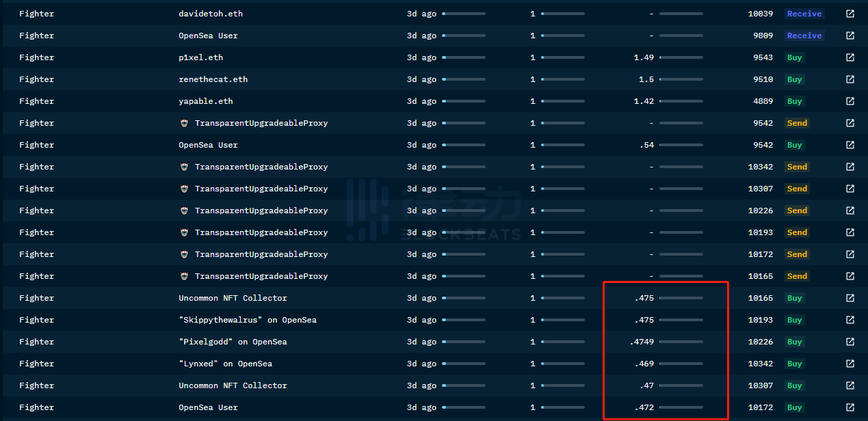Select Fighter label in davidetoh.eth row
868x421 pixels.
click(36, 14)
